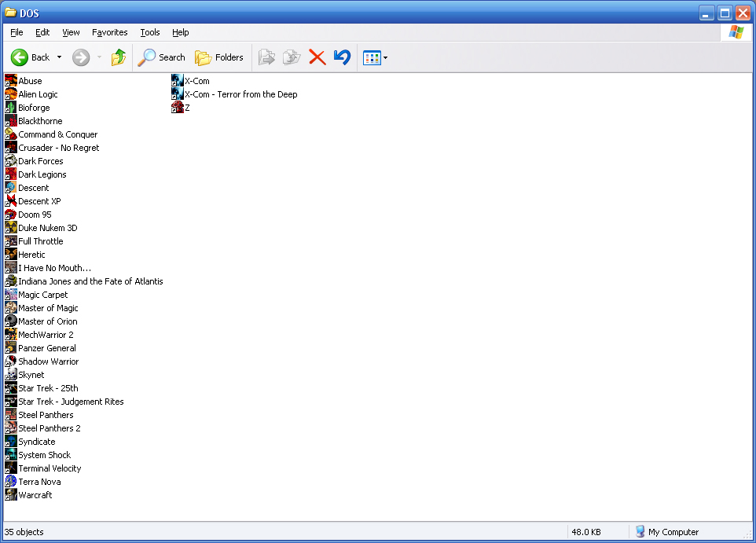This screenshot has width=756, height=543.
Task: Open the Back history dropdown arrow
Action: [59, 57]
